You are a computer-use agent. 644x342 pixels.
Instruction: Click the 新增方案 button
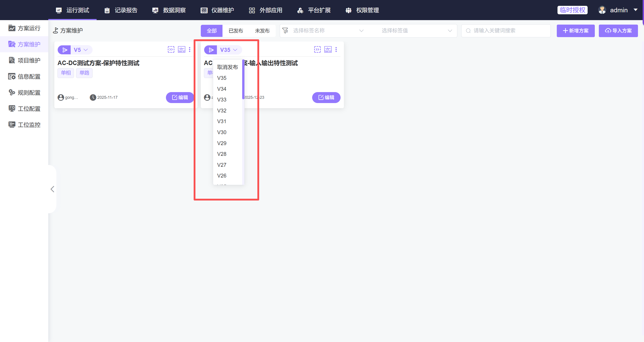[x=576, y=30]
